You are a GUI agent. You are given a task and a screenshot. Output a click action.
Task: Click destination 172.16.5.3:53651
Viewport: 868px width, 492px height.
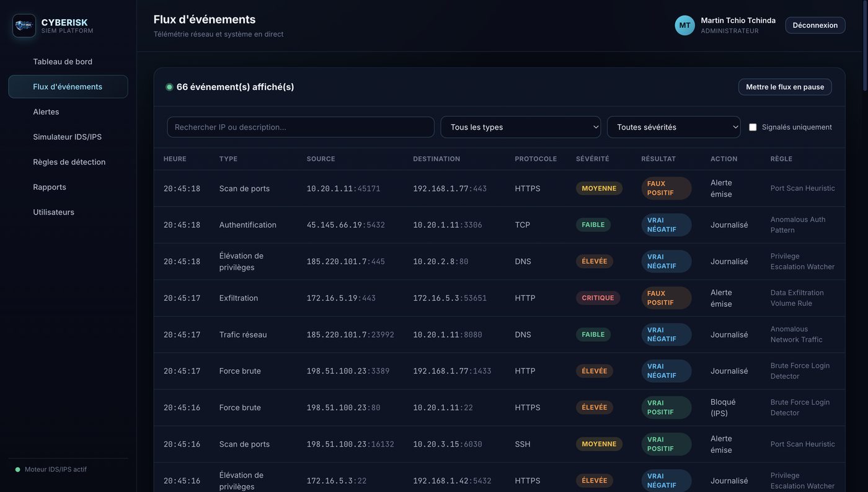(x=450, y=298)
